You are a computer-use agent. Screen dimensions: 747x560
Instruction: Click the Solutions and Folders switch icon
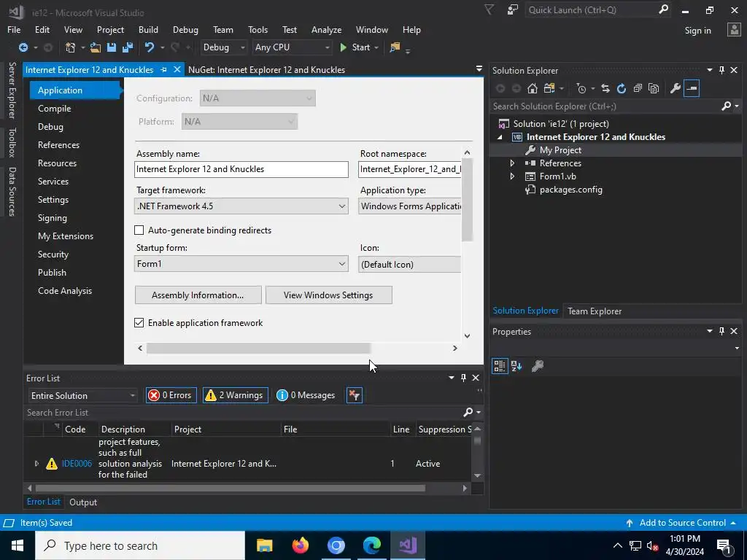coord(549,88)
